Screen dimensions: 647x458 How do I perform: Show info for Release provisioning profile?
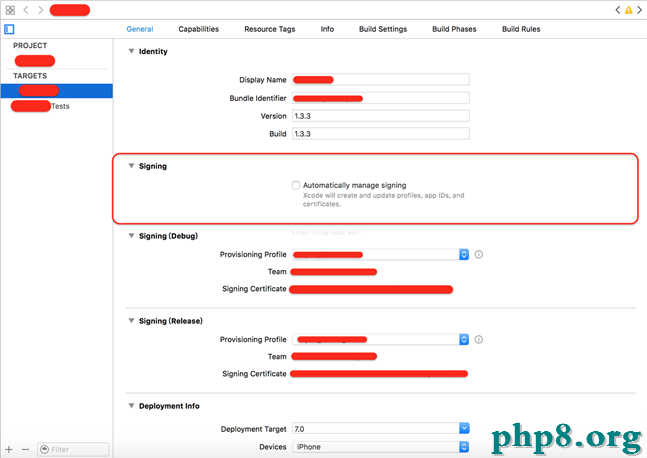(479, 340)
